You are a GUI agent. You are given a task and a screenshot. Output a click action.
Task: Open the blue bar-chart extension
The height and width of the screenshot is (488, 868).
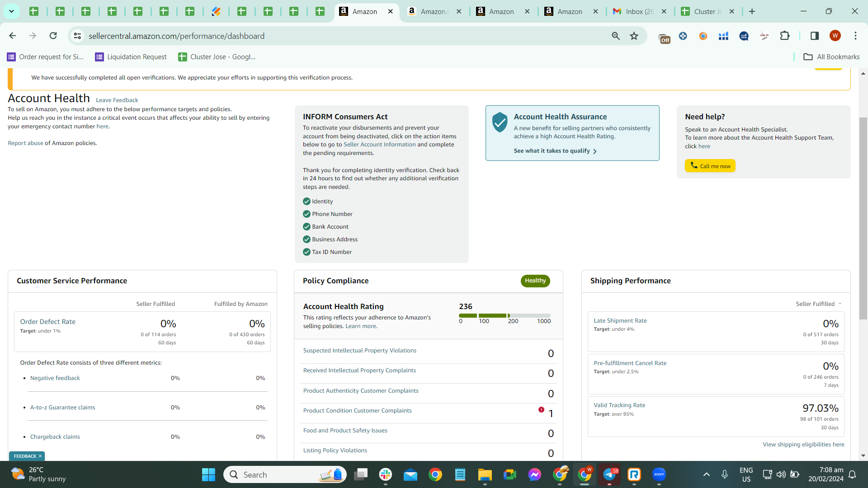click(x=723, y=36)
